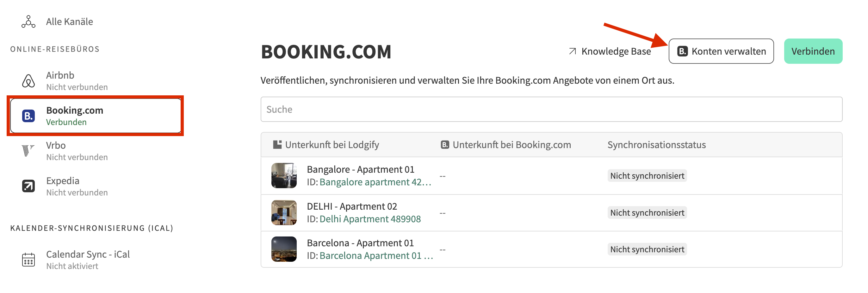868x293 pixels.
Task: Click Lodgify icon in table header
Action: click(277, 145)
